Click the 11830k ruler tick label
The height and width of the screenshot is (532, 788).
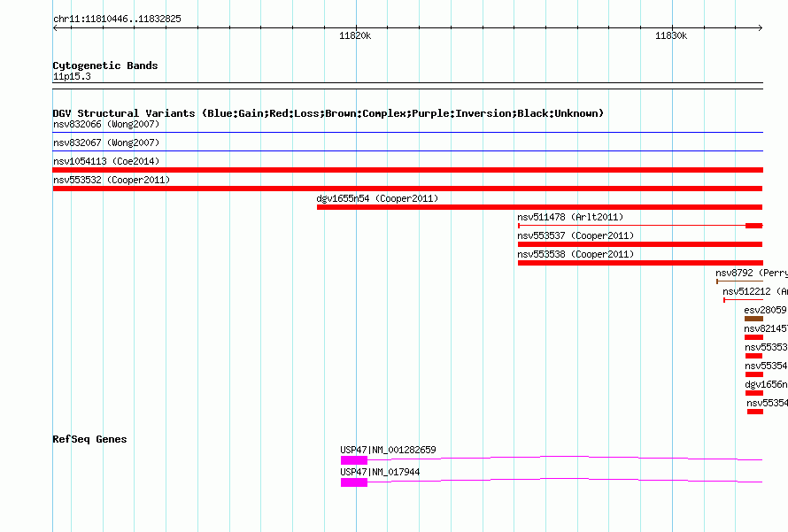(x=671, y=35)
